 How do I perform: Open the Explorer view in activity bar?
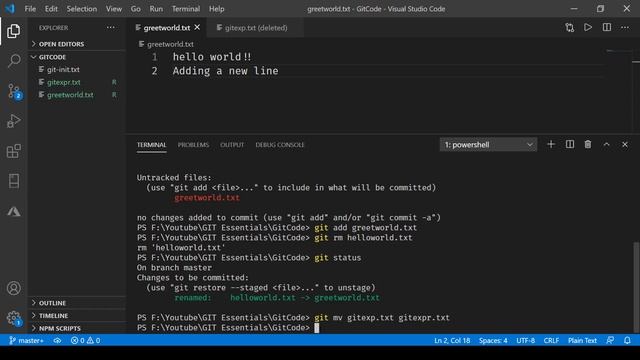pyautogui.click(x=13, y=31)
